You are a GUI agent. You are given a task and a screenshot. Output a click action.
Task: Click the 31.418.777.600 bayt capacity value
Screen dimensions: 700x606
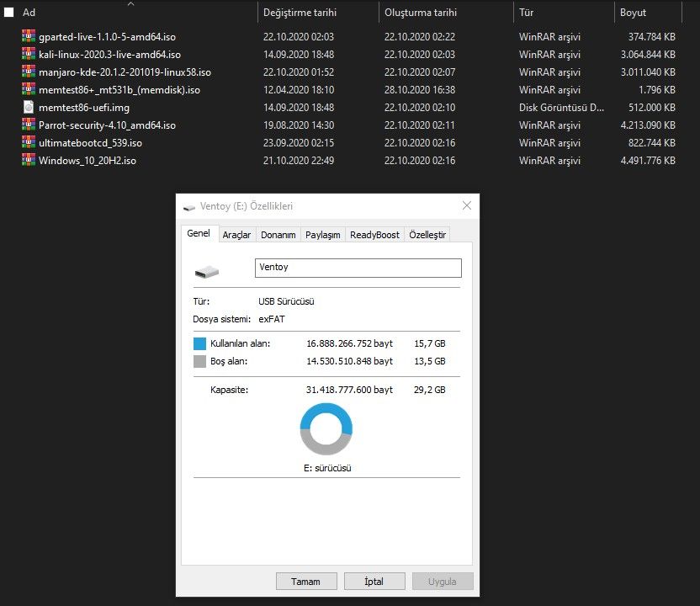[349, 390]
